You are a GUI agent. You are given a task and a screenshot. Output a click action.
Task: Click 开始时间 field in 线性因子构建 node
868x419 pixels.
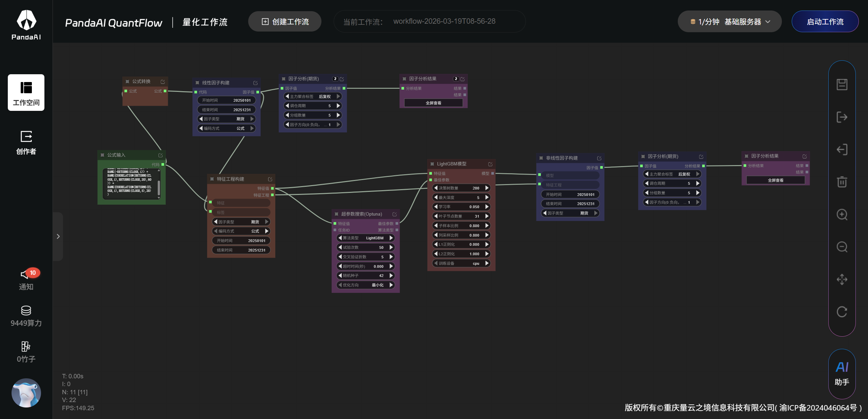(x=226, y=100)
